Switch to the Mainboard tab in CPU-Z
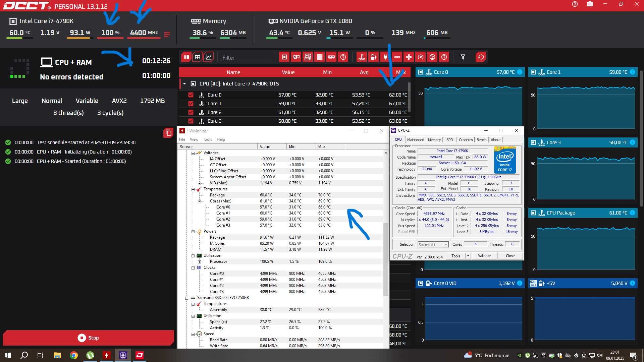 [x=416, y=140]
